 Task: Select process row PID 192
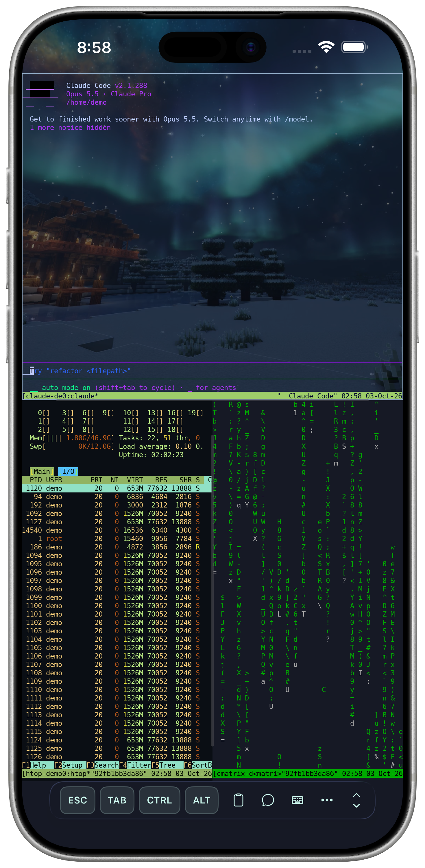pyautogui.click(x=117, y=505)
